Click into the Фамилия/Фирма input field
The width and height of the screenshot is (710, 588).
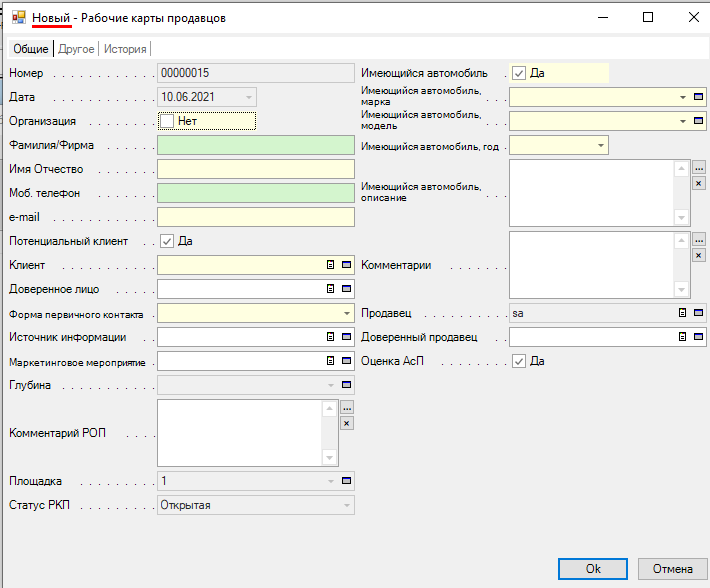(x=256, y=145)
